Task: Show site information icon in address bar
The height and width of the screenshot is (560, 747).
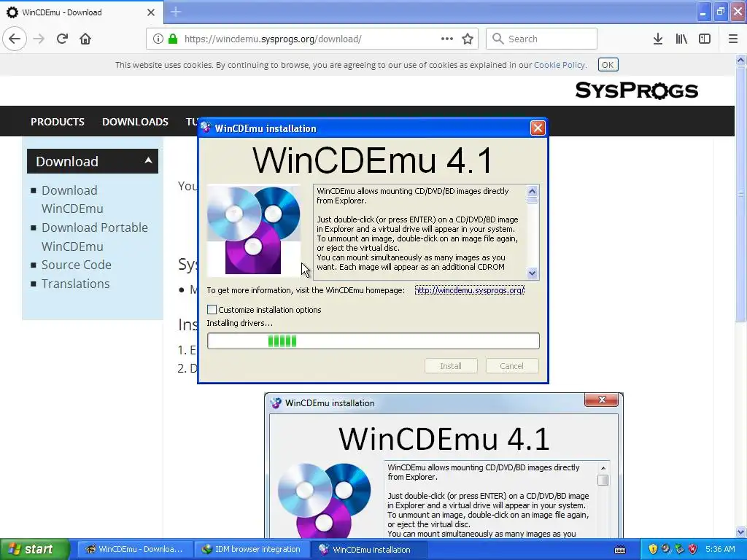Action: click(158, 39)
